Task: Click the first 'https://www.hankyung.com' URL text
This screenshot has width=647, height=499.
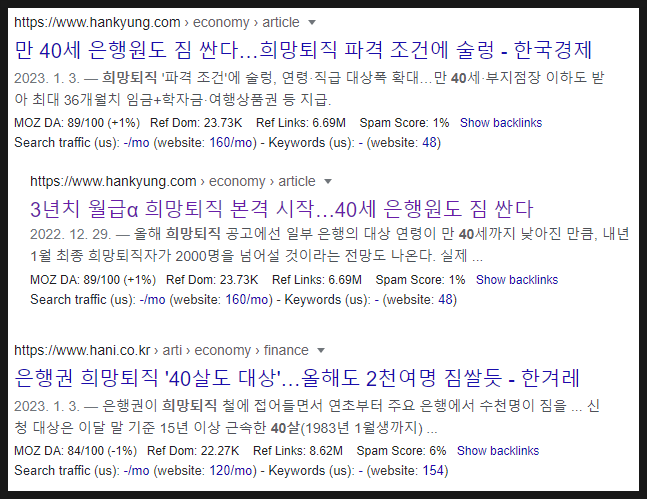Action: point(97,22)
